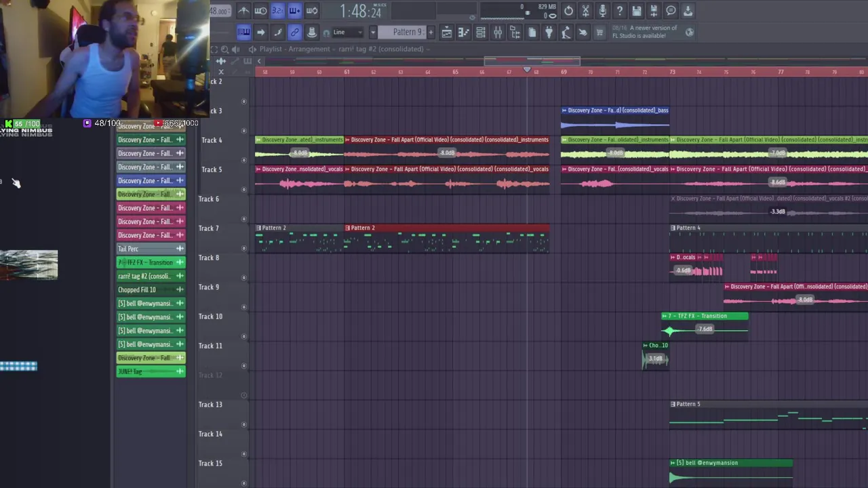Open the Browser panel

(x=515, y=33)
